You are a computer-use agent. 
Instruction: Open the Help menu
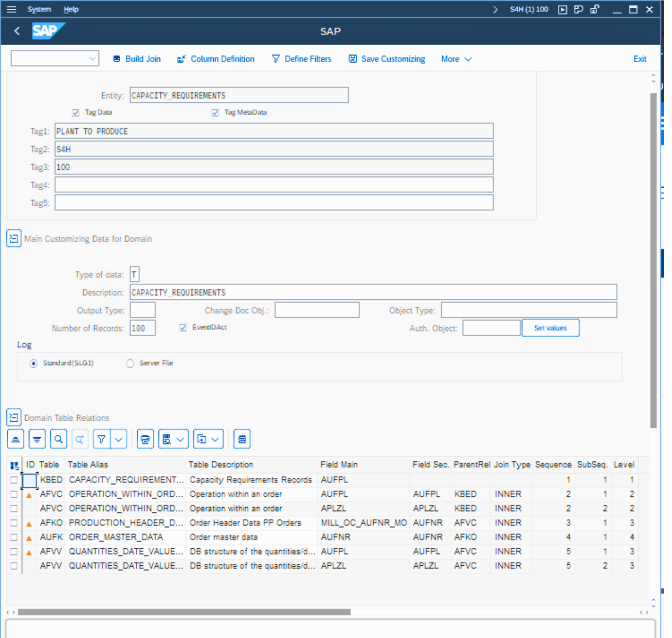(x=71, y=9)
